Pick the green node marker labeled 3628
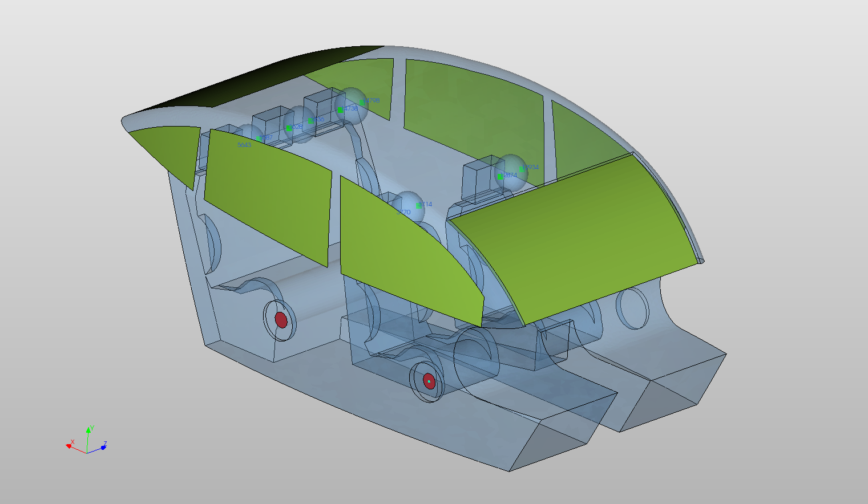Viewport: 868px width, 504px height. (x=289, y=128)
